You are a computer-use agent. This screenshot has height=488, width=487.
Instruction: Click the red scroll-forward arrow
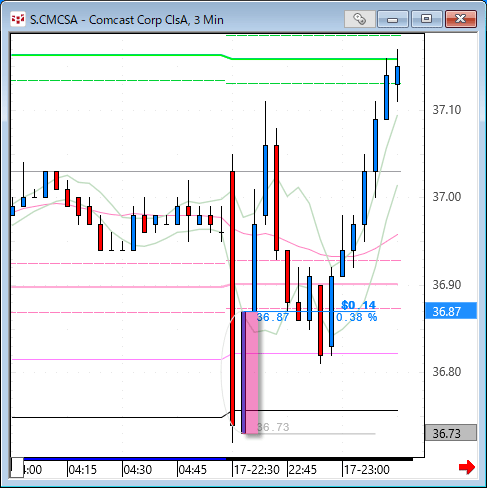click(x=467, y=467)
